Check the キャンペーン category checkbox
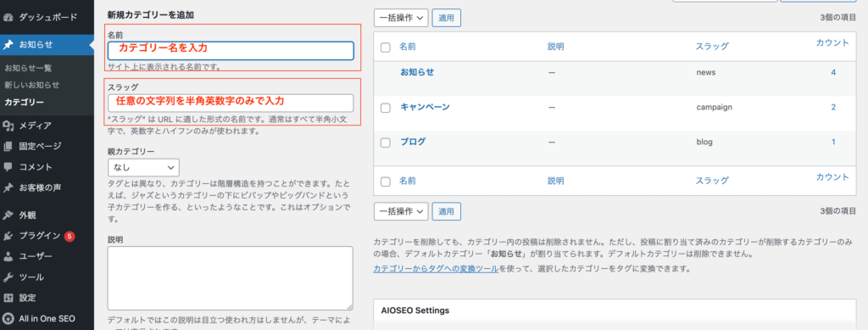Viewport: 868px width, 330px height. (386, 108)
